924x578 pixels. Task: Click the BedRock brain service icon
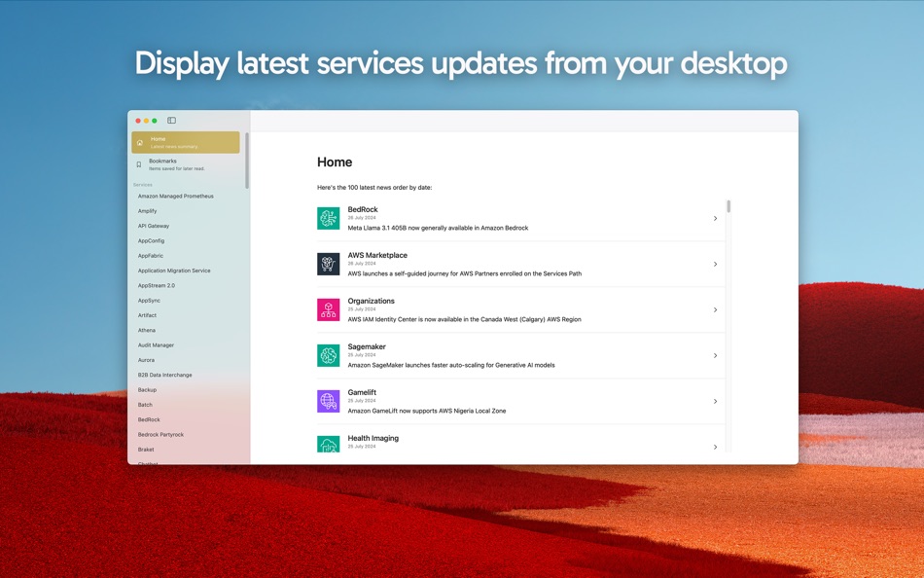click(x=328, y=218)
